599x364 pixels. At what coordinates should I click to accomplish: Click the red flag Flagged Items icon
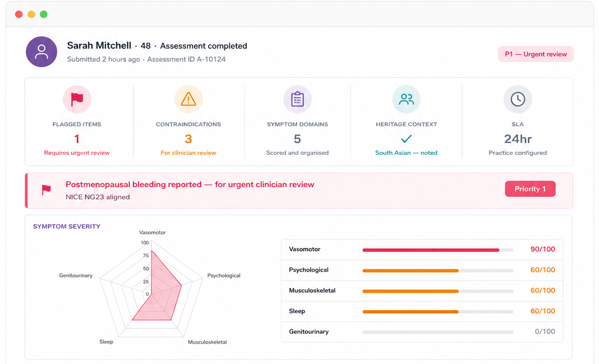coord(77,99)
